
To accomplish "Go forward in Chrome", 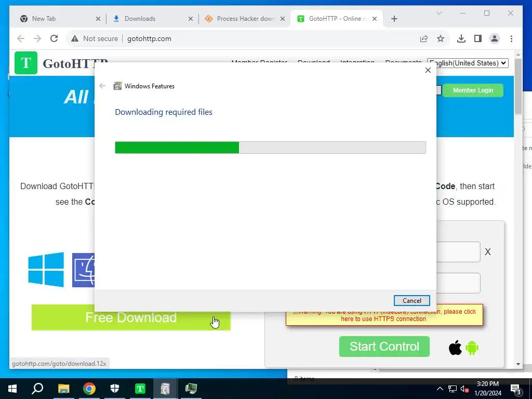I will pyautogui.click(x=37, y=38).
